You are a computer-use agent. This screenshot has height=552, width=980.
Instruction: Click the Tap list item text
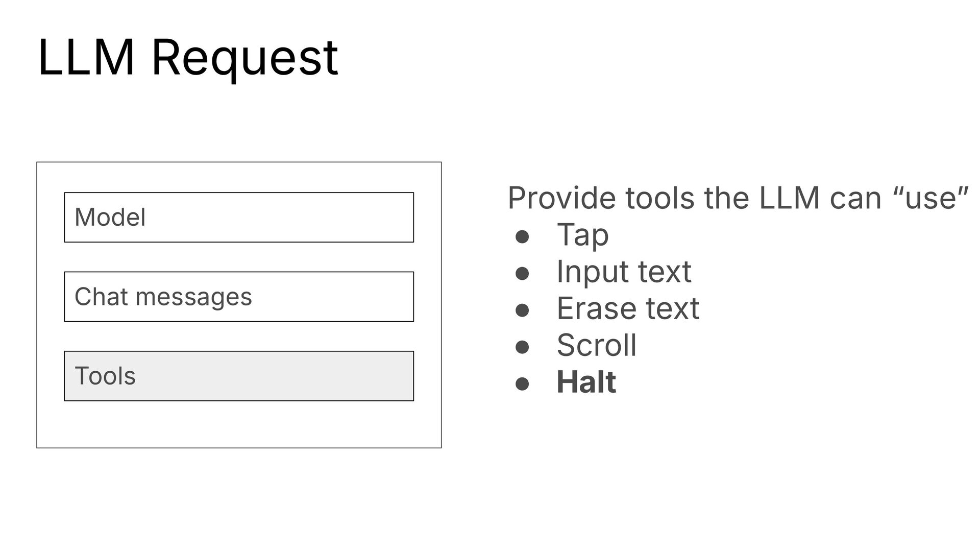(x=582, y=235)
